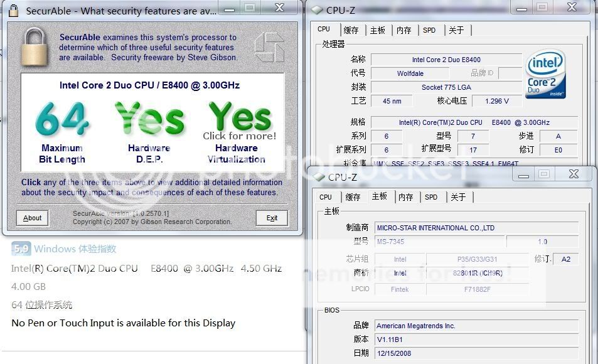Click the 1.296 V core voltage value
598x364 pixels.
(496, 101)
